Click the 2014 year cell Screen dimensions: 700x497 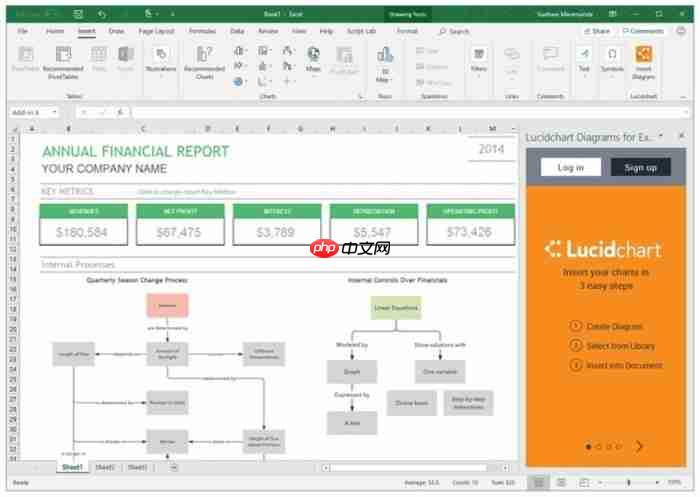492,149
